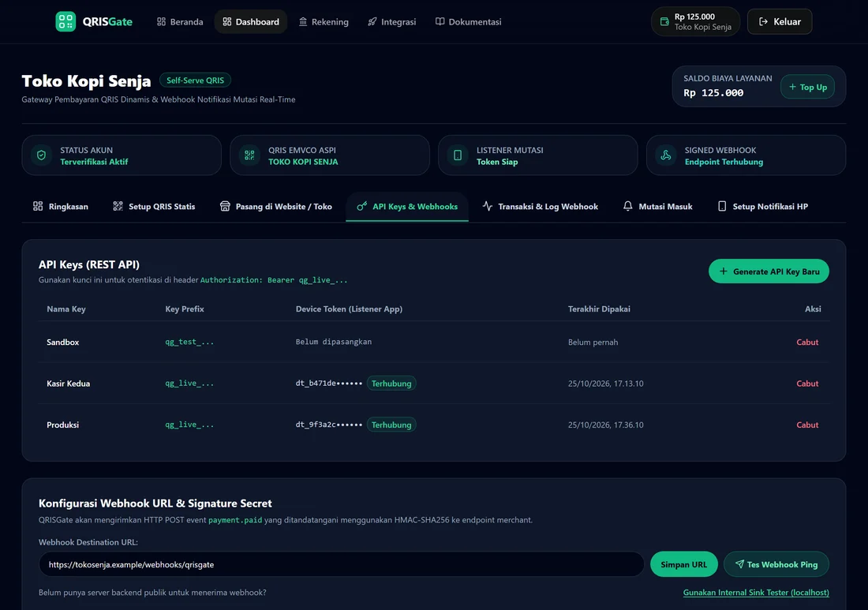Open Pasang di Website / Toko tab
868x610 pixels.
tap(275, 207)
